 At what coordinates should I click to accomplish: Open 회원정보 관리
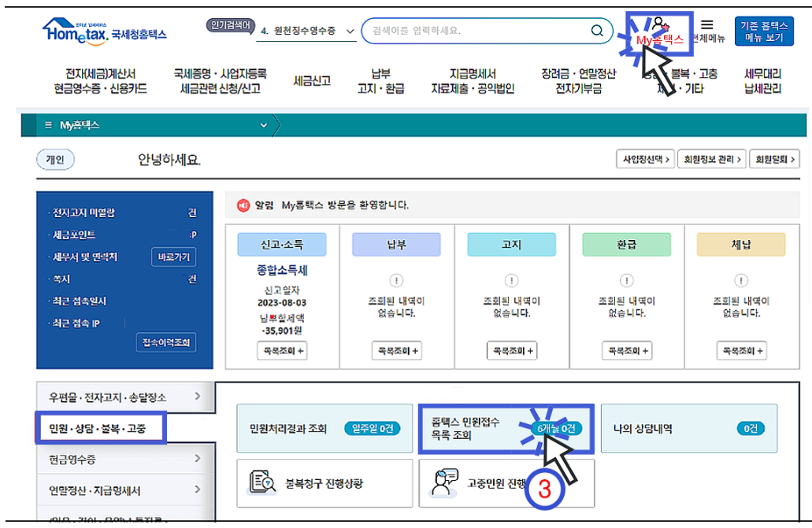point(711,158)
